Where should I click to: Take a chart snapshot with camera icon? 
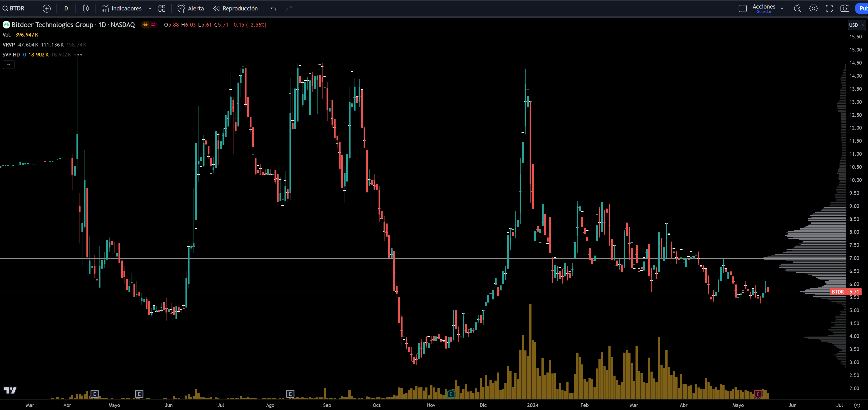(845, 8)
